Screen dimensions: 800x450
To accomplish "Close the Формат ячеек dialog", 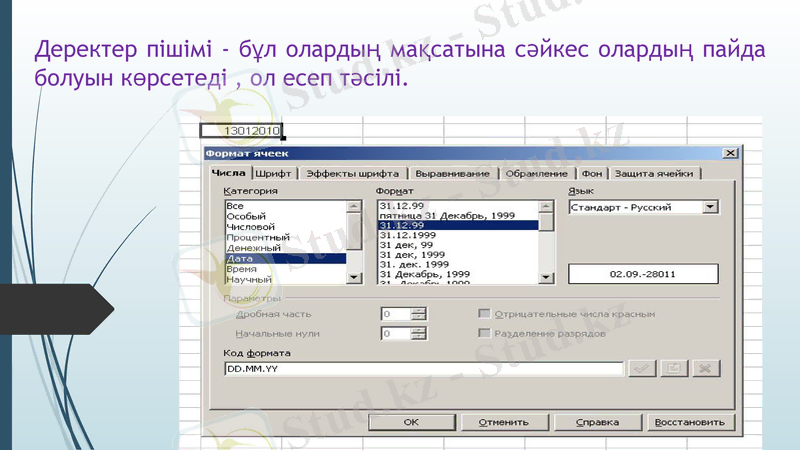I will pos(730,153).
